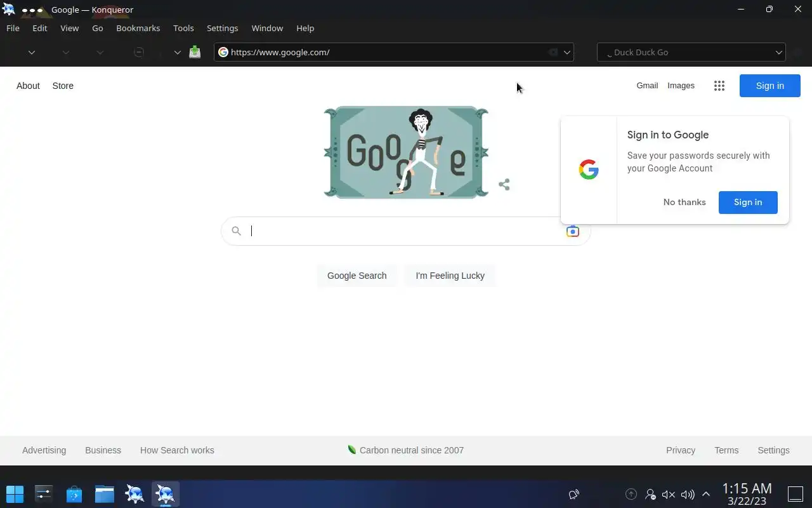Launch the Discover store taskbar icon
The height and width of the screenshot is (508, 812).
pos(74,494)
